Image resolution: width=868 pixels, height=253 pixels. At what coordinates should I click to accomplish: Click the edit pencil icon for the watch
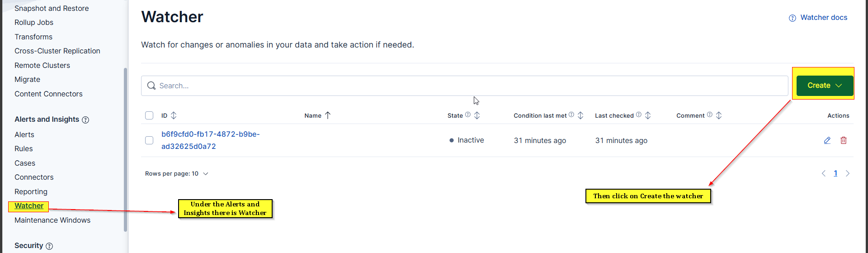coord(827,140)
